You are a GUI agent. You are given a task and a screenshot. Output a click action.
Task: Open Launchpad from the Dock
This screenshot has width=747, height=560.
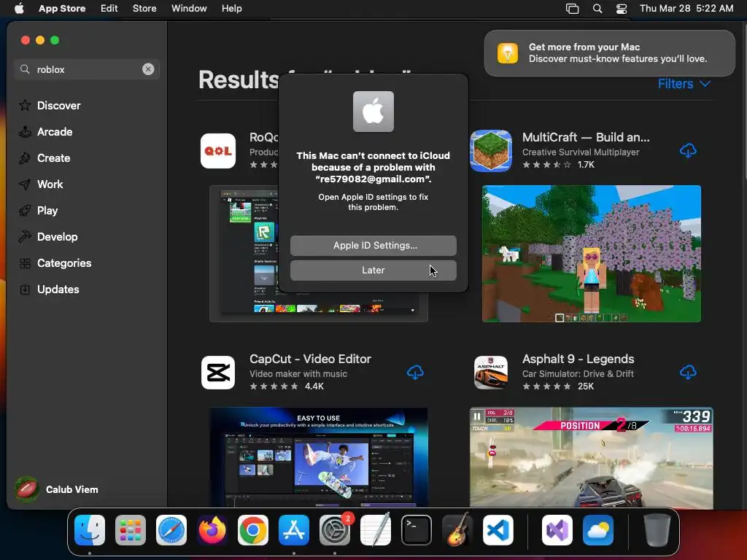click(x=131, y=530)
